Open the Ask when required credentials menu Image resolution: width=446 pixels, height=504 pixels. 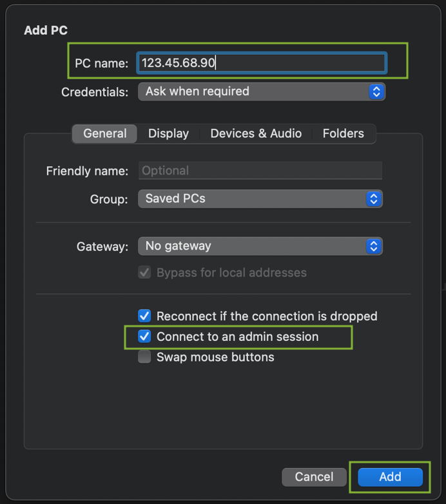tap(262, 92)
